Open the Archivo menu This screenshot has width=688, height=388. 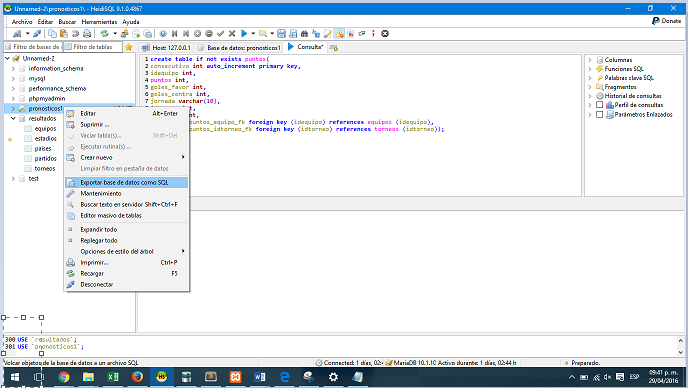[x=22, y=22]
